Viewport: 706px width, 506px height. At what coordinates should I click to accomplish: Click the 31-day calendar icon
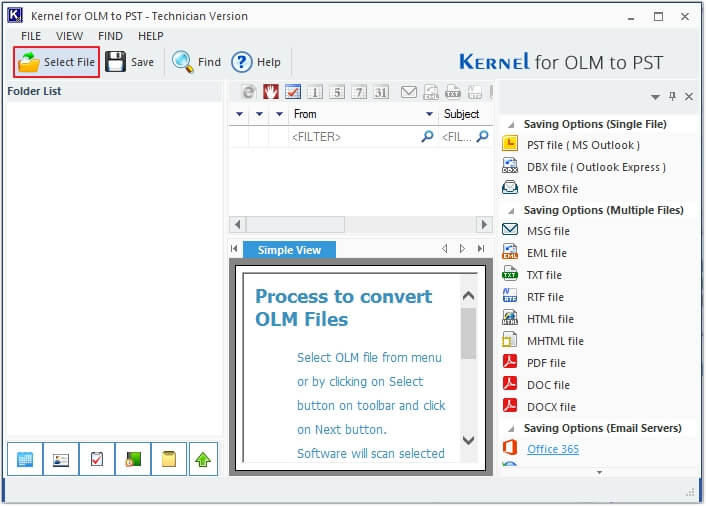point(381,92)
